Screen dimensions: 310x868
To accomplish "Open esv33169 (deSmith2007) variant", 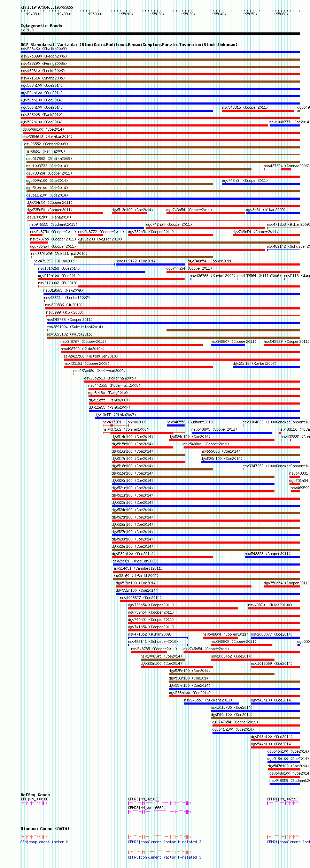I will [135, 576].
